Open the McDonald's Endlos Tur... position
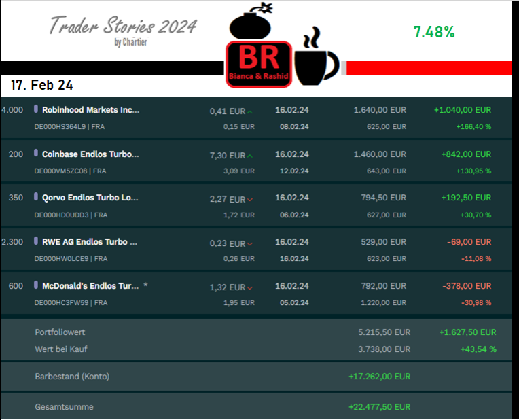Screen dimensions: 519x420 [x=90, y=286]
